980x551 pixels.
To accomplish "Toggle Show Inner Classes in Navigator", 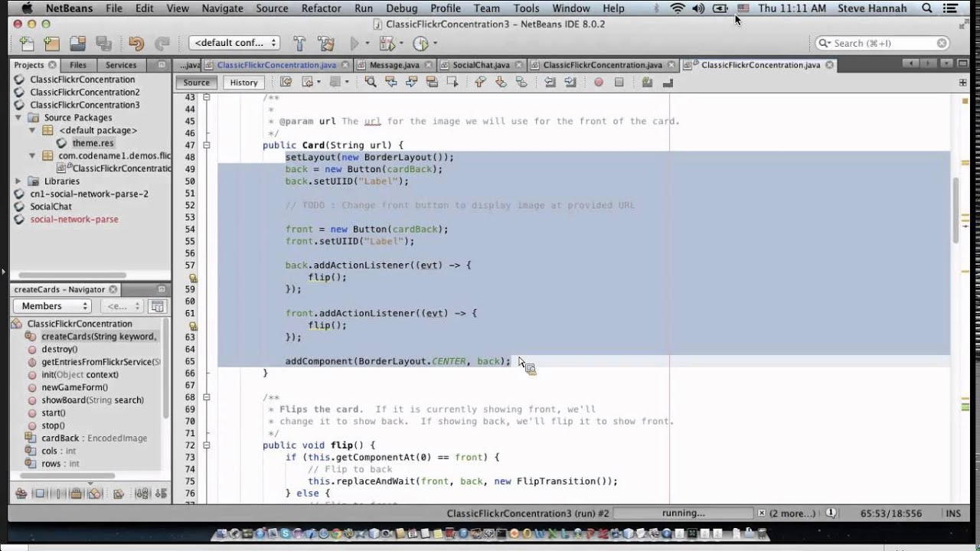I will click(95, 494).
